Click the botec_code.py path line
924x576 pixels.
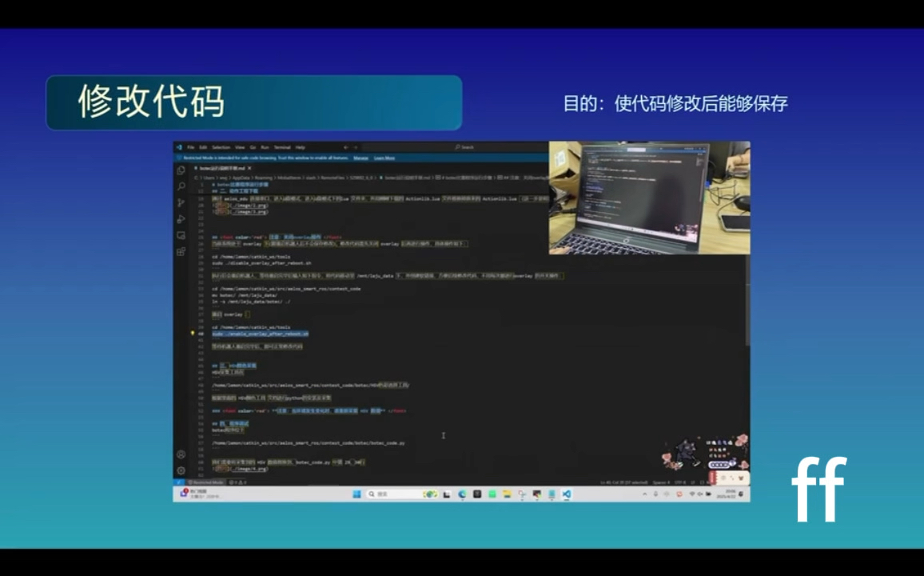tap(309, 442)
